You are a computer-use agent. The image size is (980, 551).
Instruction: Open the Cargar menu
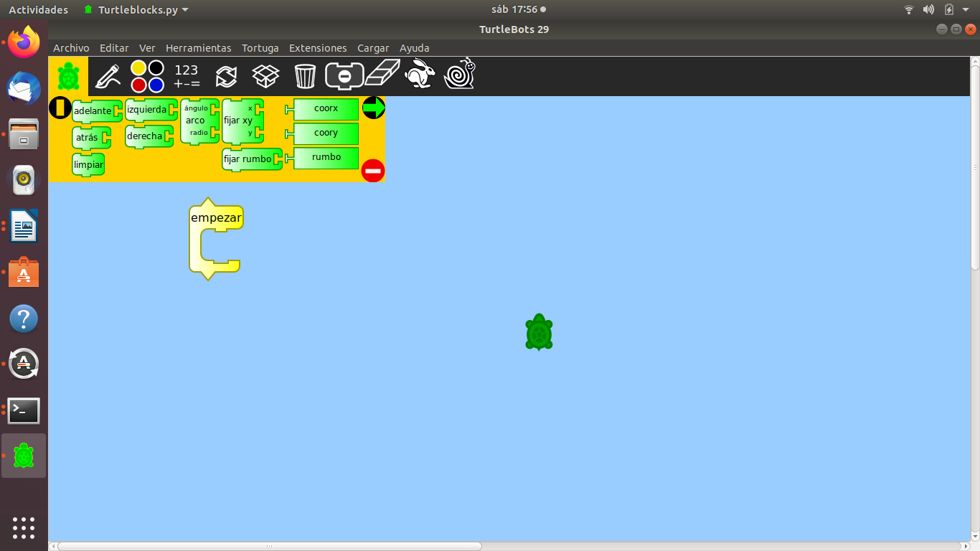[372, 48]
